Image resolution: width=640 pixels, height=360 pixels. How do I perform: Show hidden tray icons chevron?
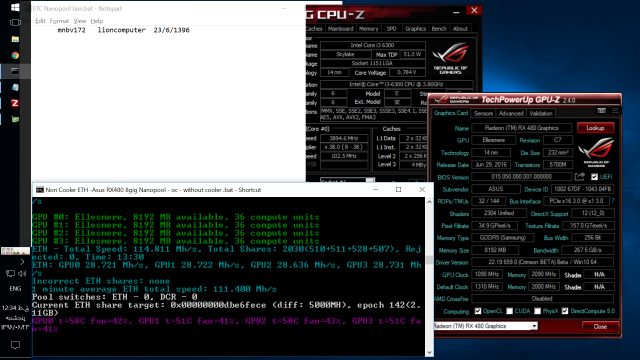(x=22, y=262)
